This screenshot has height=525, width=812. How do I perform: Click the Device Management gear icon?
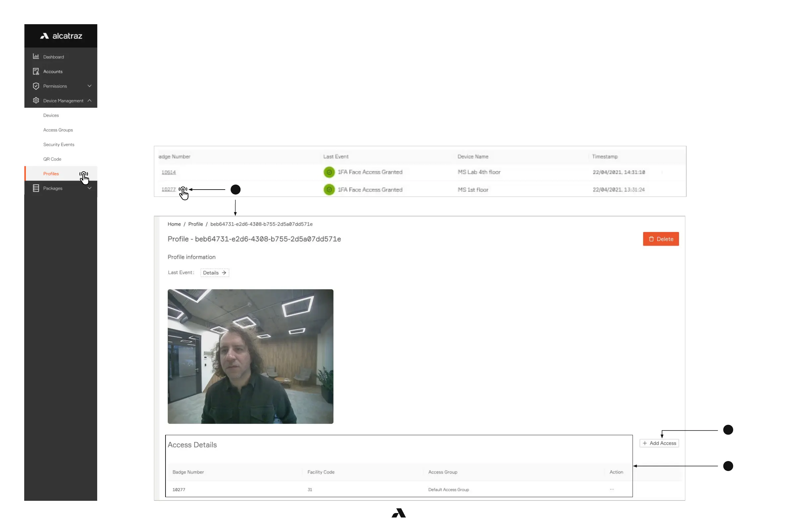pyautogui.click(x=36, y=100)
